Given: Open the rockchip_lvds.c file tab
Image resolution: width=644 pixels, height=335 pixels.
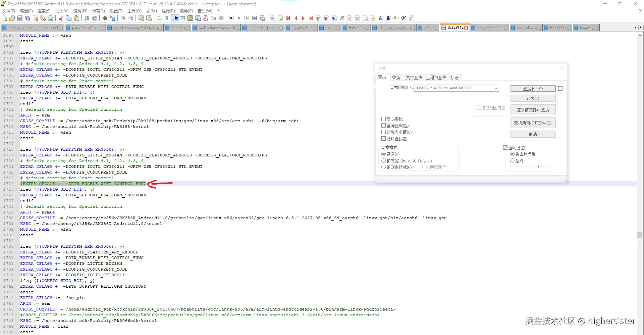Looking at the screenshot, I should pyautogui.click(x=262, y=28).
